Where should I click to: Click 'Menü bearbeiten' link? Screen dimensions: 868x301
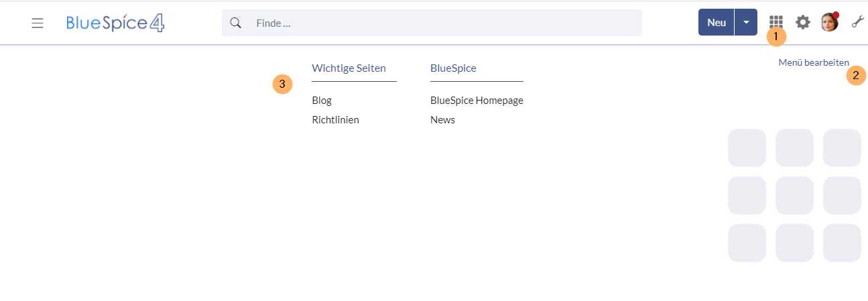(x=813, y=62)
